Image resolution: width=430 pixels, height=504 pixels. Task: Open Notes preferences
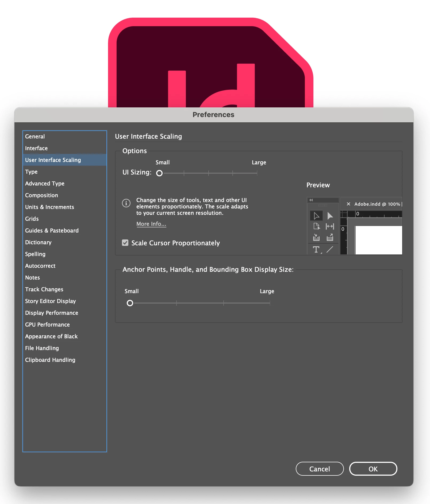click(x=65, y=277)
